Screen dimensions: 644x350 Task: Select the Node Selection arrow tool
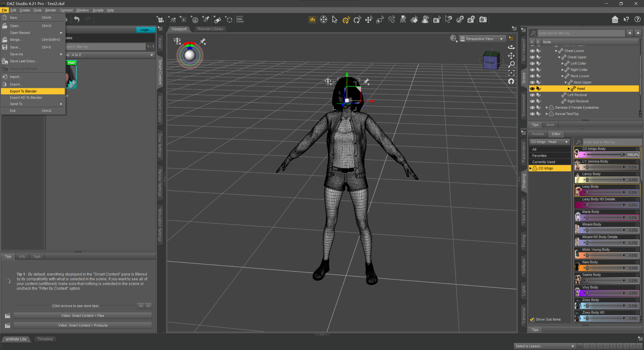click(335, 20)
